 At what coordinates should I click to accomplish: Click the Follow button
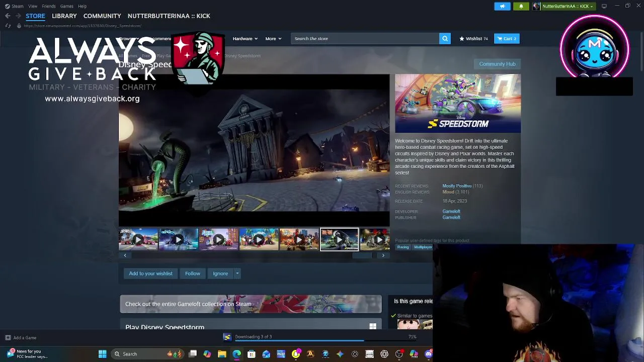pos(193,274)
